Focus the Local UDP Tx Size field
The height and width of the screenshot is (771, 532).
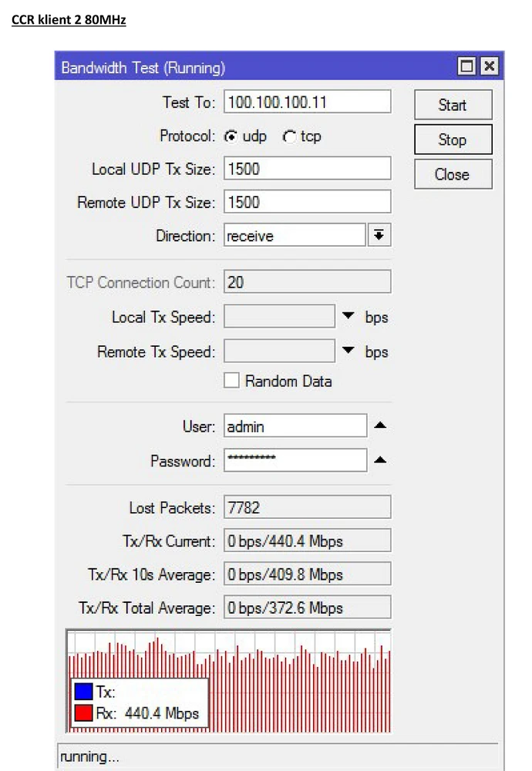(x=307, y=168)
